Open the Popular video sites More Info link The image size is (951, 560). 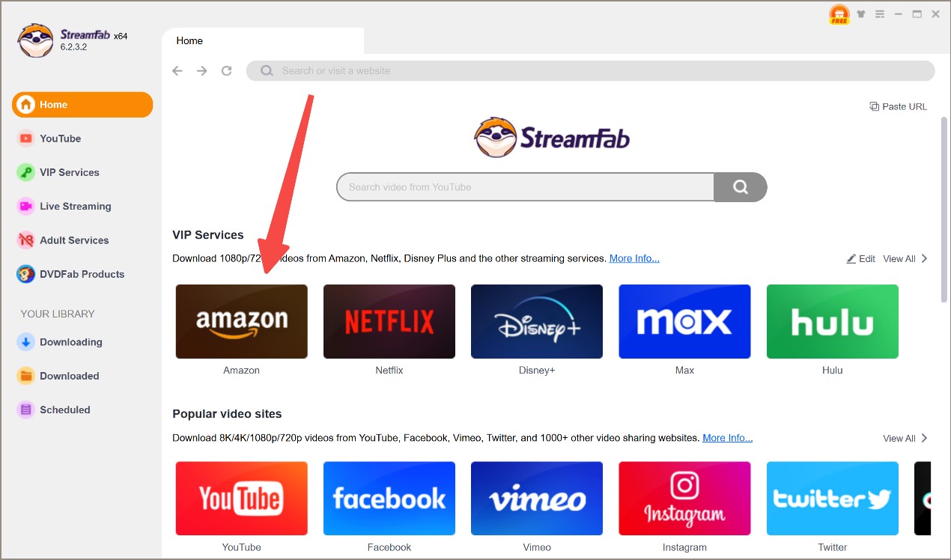pos(727,438)
